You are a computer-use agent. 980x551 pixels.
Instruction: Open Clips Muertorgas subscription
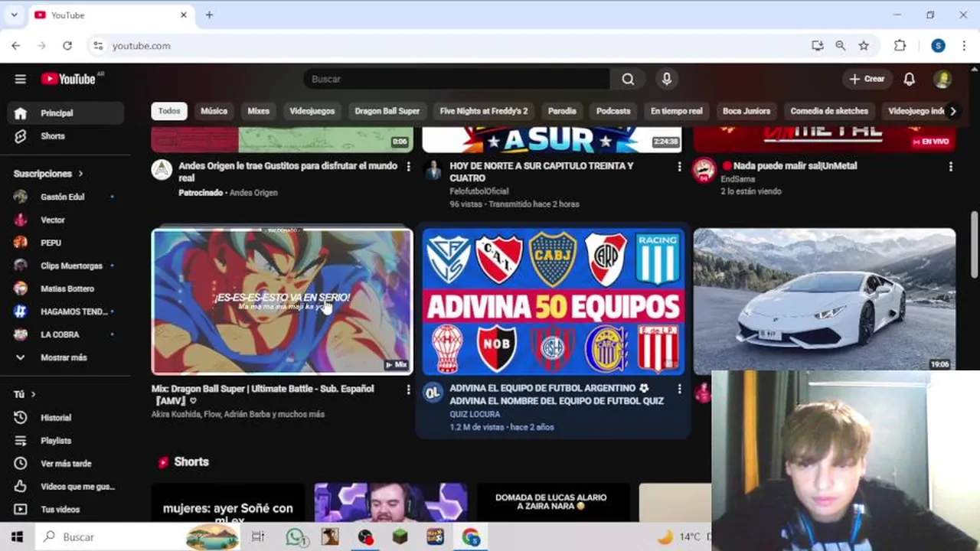(66, 266)
